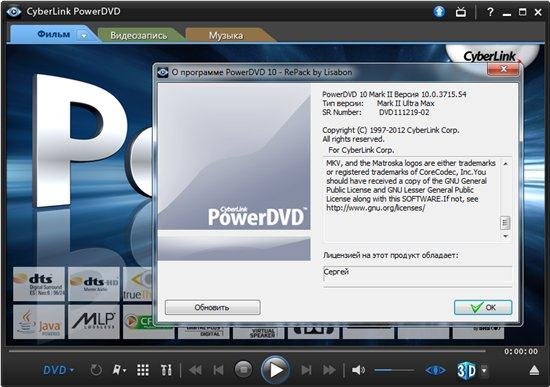Close the О программе PowerDVD dialog
550x387 pixels.
coord(503,69)
